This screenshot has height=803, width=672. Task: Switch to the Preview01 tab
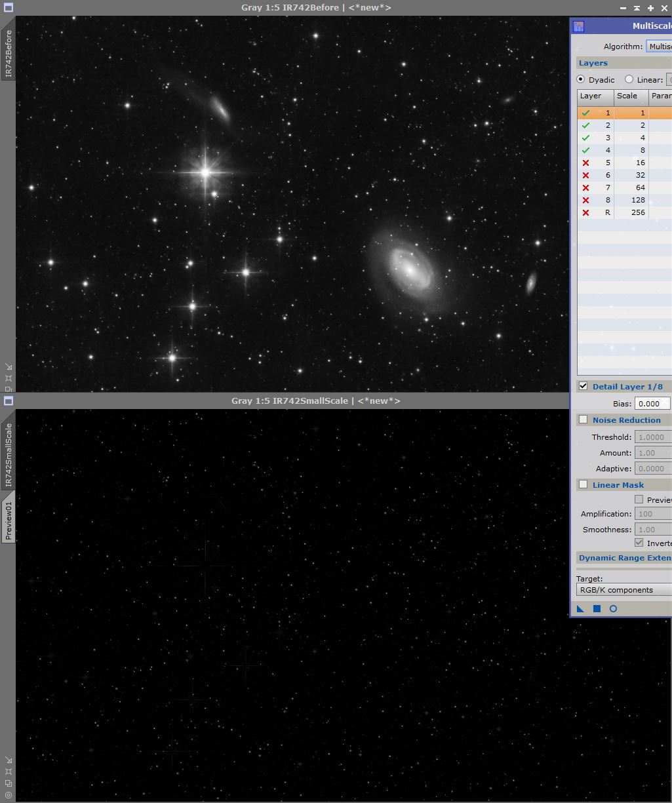9,520
